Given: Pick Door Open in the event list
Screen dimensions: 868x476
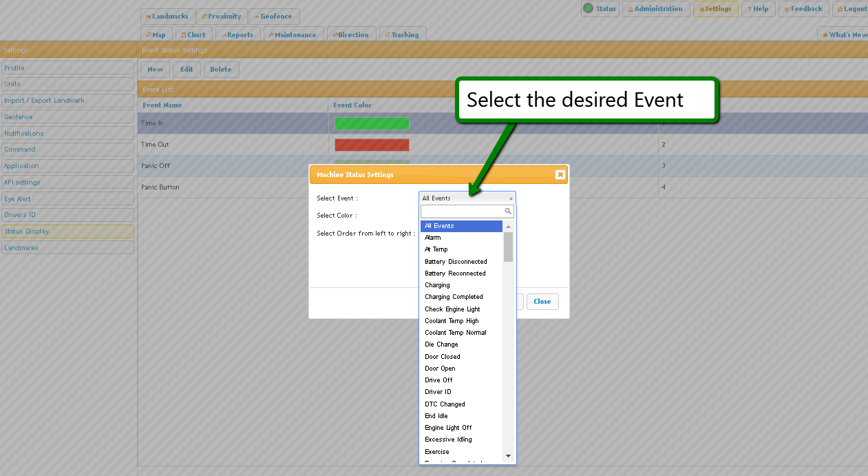Looking at the screenshot, I should (440, 369).
